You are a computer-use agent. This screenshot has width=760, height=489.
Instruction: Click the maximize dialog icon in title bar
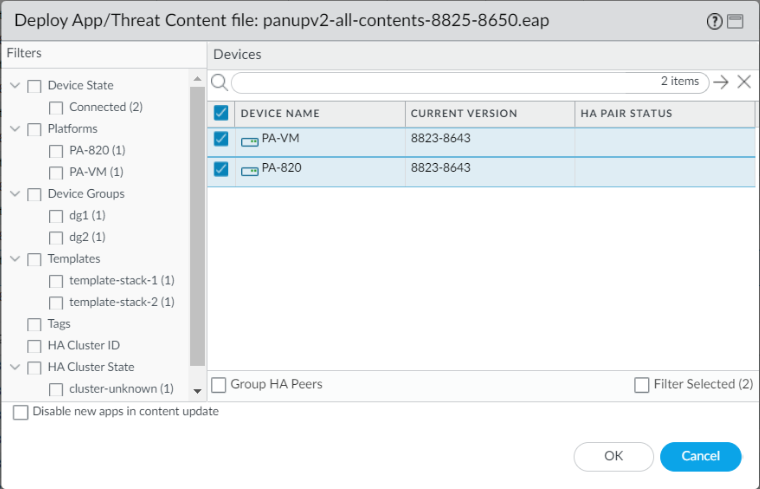tap(735, 21)
